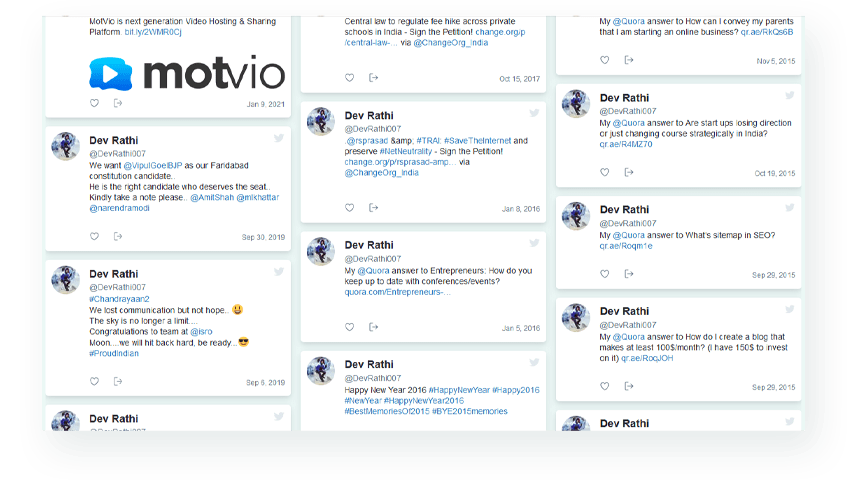Like the MotVio tweet dated Jan 9, 2021
This screenshot has height=480, width=847.
(95, 103)
